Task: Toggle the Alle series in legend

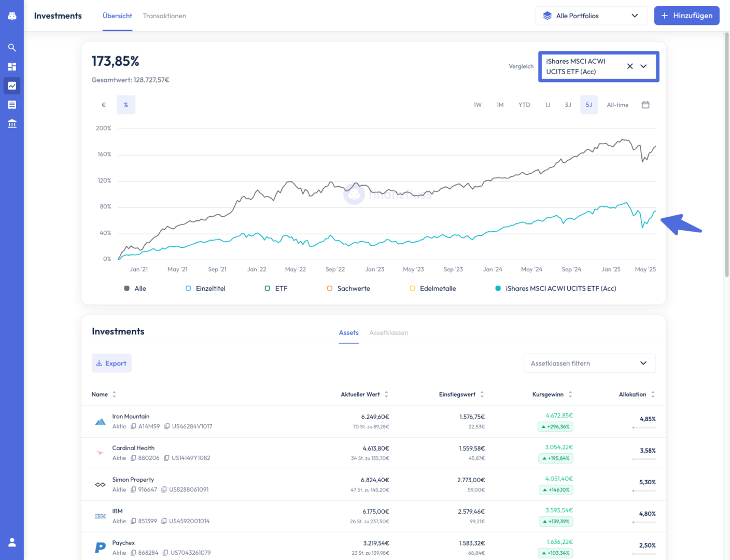Action: tap(135, 288)
